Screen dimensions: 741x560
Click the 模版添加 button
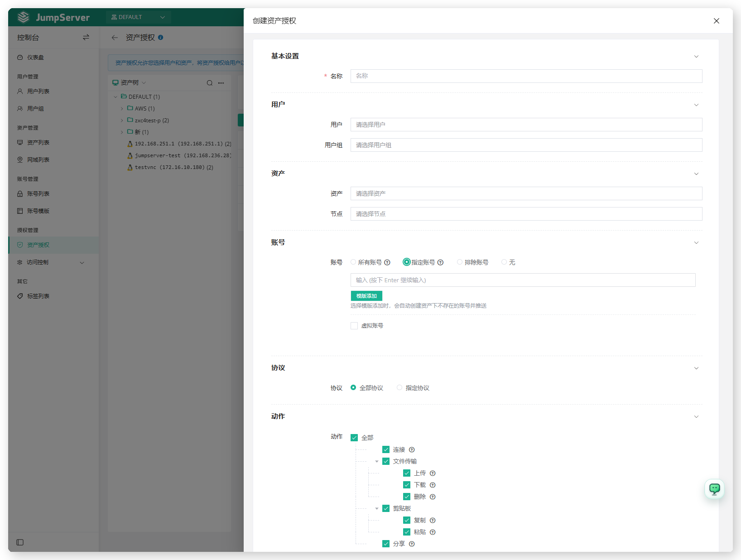[366, 296]
